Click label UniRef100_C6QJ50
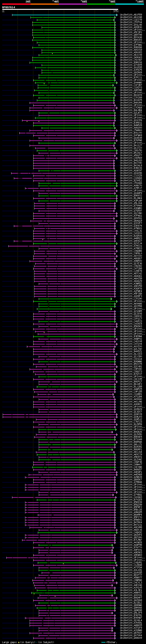146x644 pixels. tap(131, 150)
